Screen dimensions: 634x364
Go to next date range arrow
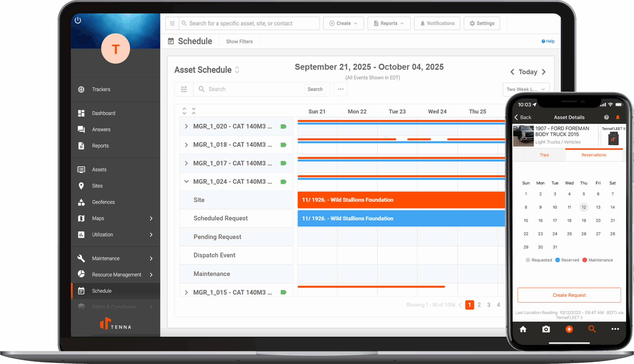[x=544, y=72]
